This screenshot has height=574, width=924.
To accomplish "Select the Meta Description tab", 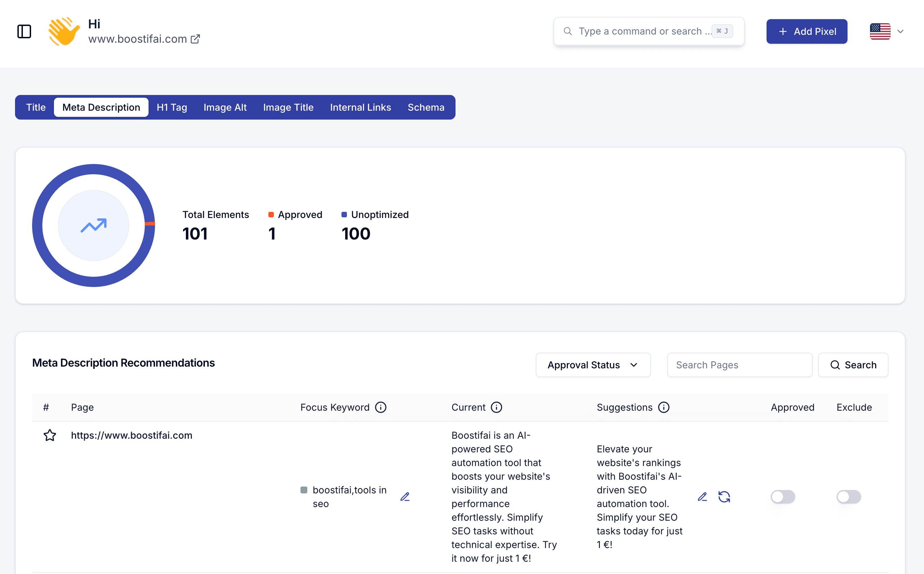I will pyautogui.click(x=101, y=107).
